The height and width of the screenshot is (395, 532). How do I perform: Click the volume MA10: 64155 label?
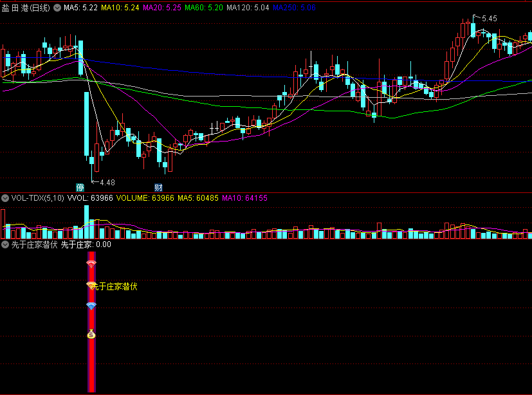click(x=244, y=198)
